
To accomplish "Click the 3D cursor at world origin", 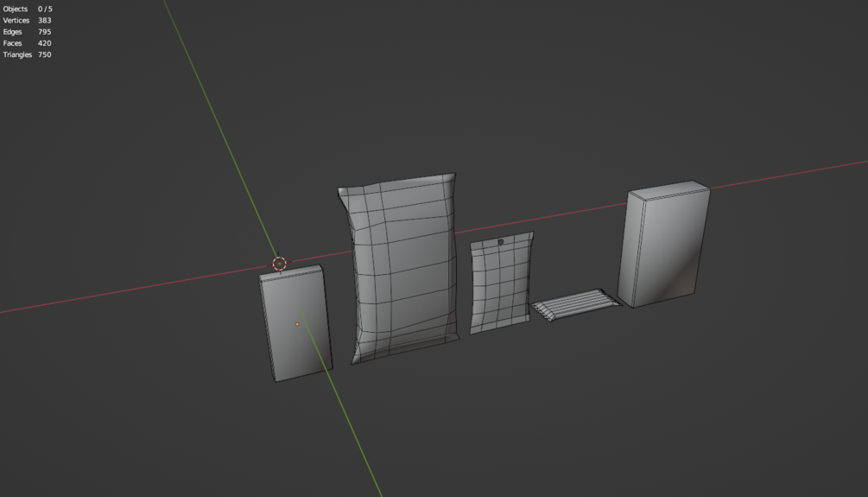I will pyautogui.click(x=280, y=264).
